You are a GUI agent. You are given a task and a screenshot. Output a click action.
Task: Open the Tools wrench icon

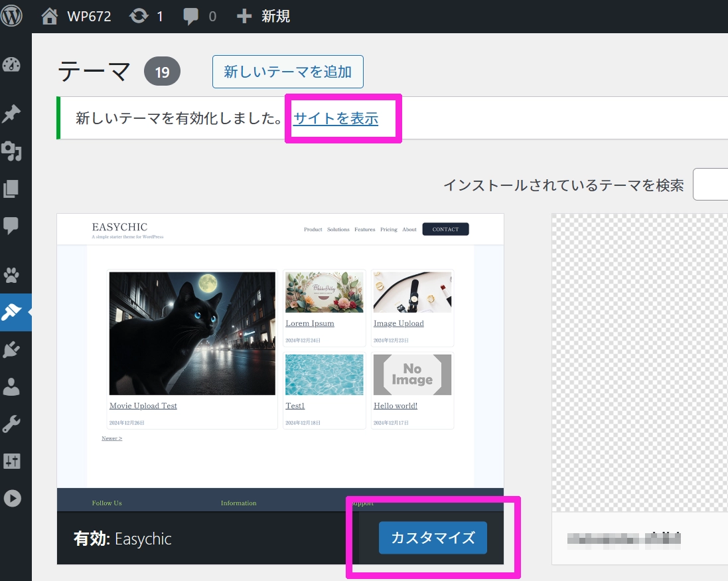click(x=12, y=424)
